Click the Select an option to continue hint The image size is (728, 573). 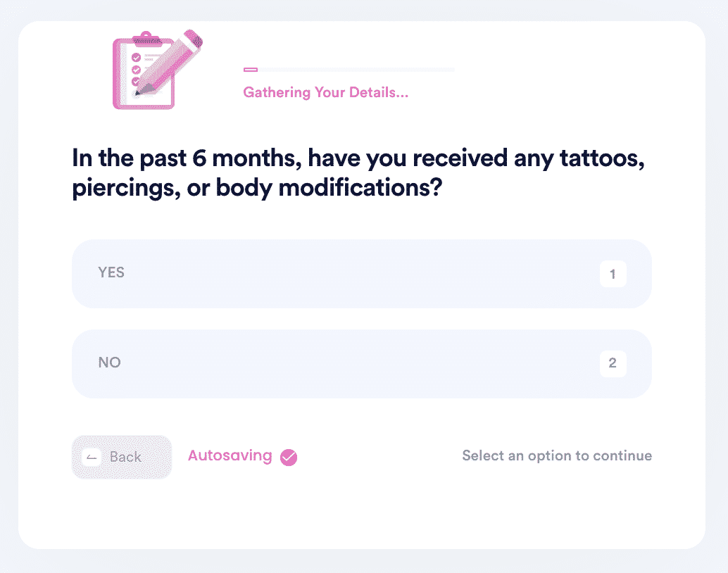pyautogui.click(x=557, y=455)
